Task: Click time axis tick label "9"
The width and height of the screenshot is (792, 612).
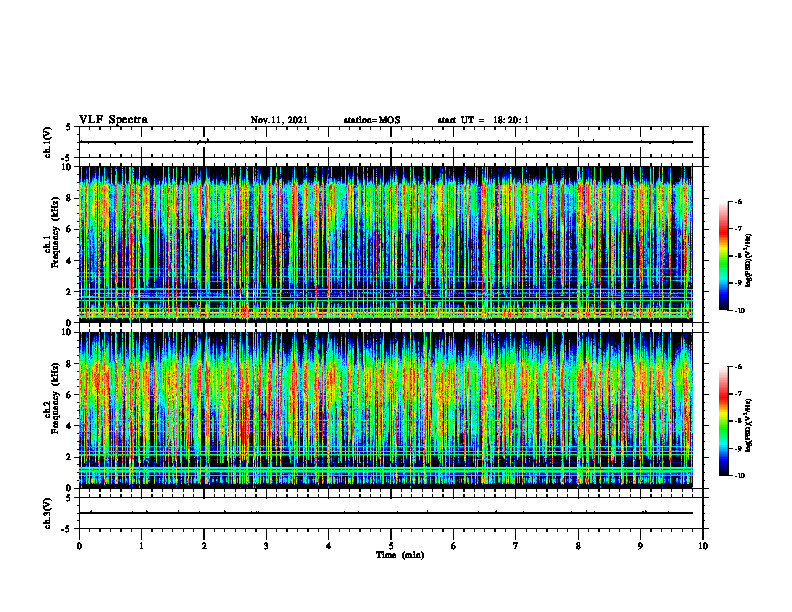Action: (x=640, y=546)
